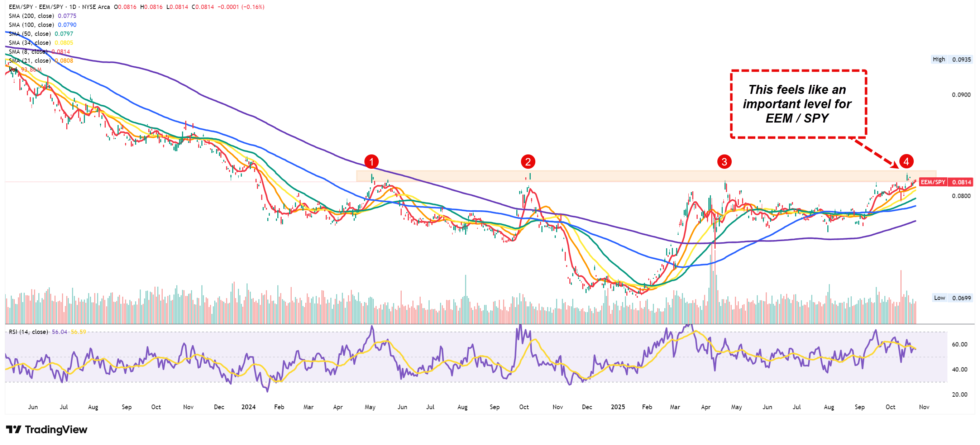Click red circle marker number 2

coord(528,162)
